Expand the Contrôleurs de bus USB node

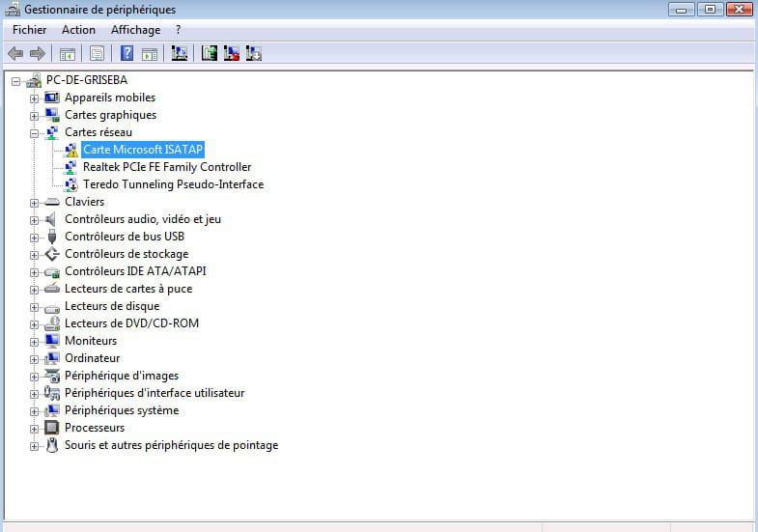tap(34, 238)
